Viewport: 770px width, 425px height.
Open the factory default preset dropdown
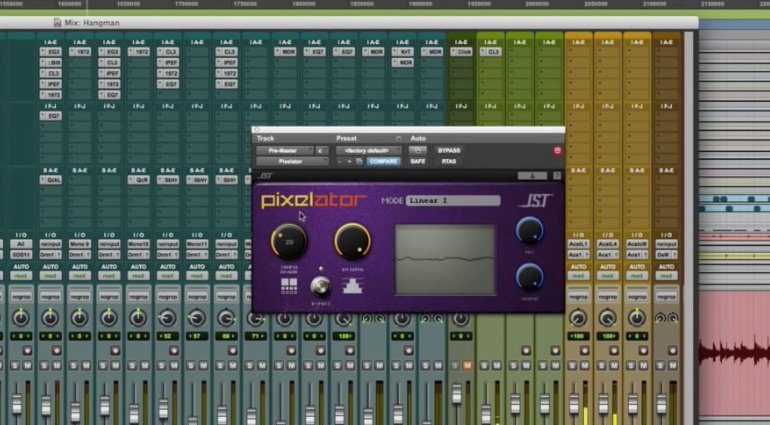[x=368, y=150]
